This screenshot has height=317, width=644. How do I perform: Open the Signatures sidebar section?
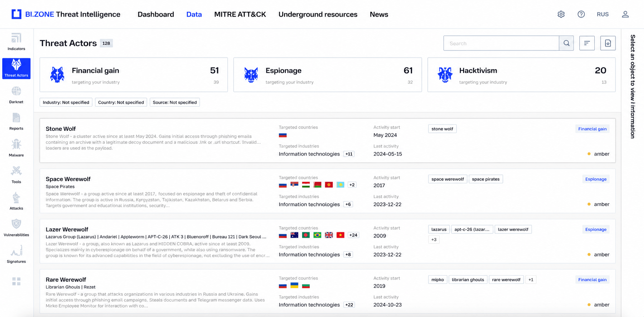(x=16, y=255)
